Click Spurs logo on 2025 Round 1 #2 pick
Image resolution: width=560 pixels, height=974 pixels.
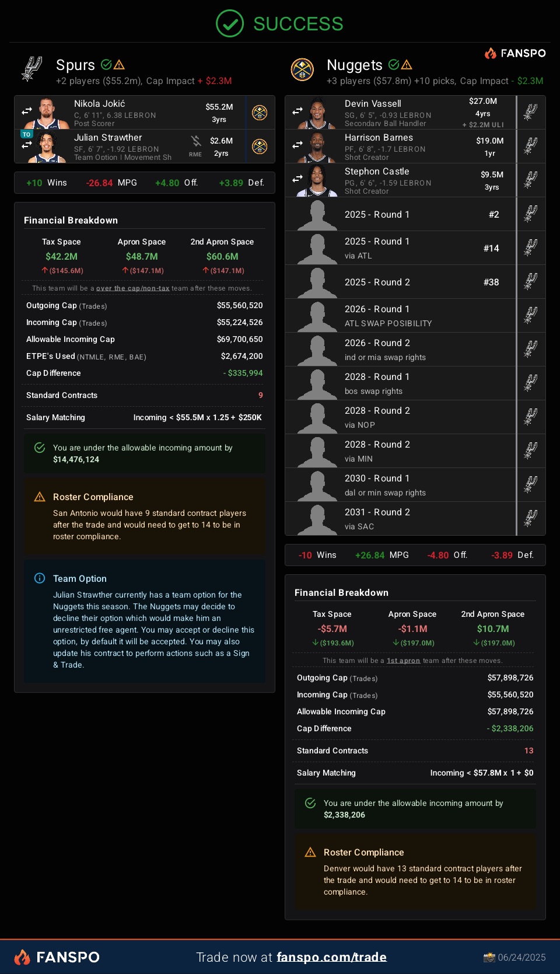530,214
